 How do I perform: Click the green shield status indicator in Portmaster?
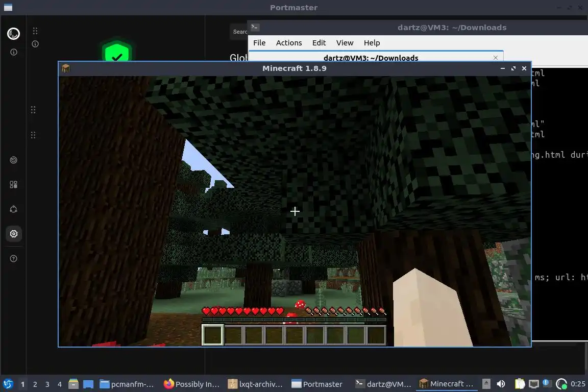(117, 51)
